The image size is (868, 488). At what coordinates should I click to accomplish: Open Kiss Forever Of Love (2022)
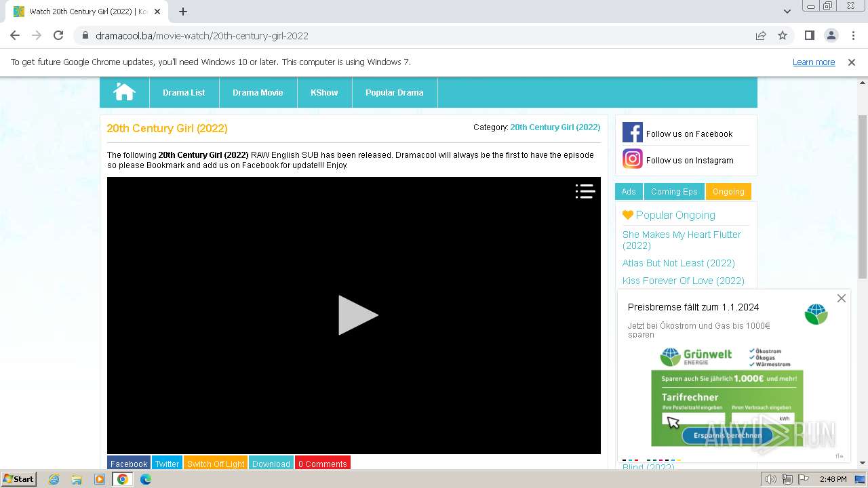(684, 281)
